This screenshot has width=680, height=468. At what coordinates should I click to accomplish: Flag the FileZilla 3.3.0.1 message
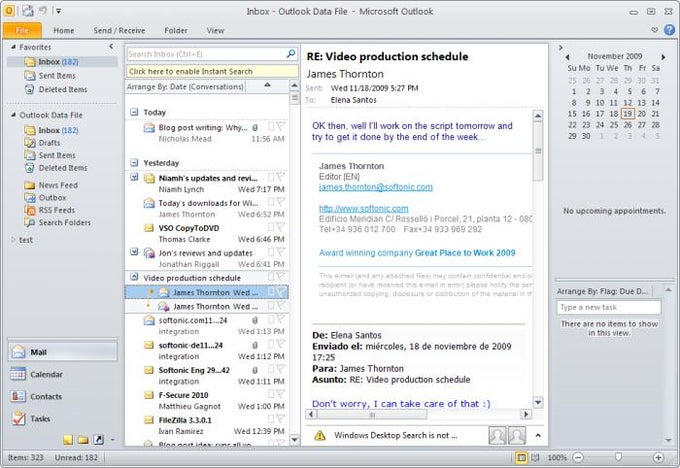point(281,419)
